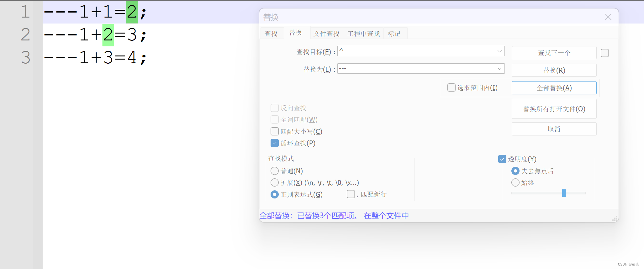Click line number 1 in the margin
Screen dimensions: 644x269
coord(25,12)
